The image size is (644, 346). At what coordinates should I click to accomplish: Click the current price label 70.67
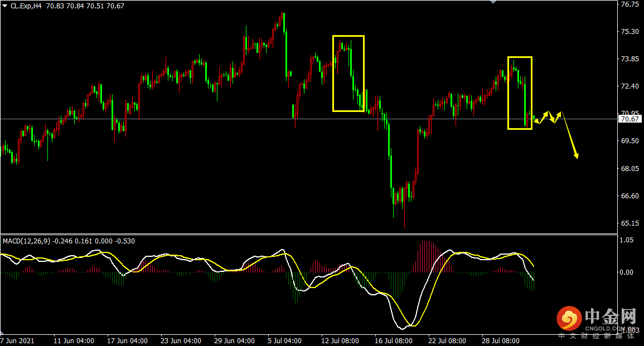630,119
